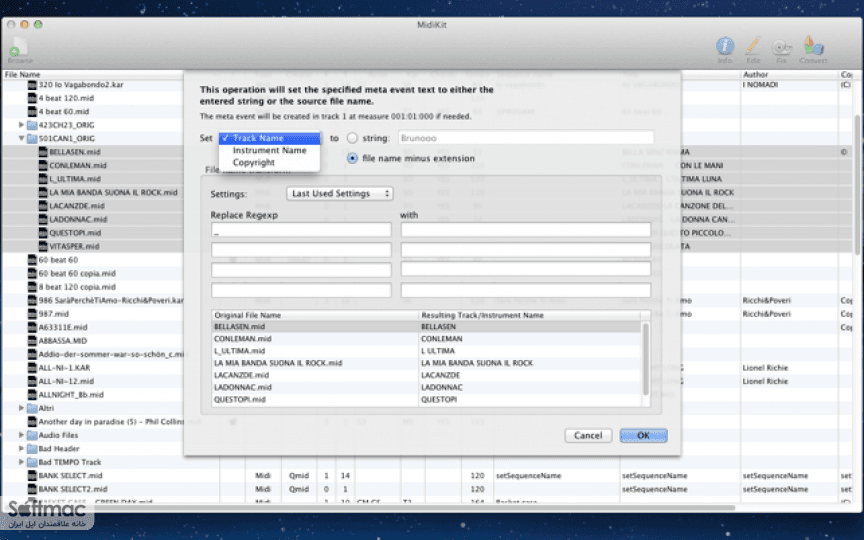
Task: Click the Cancel button
Action: point(588,435)
